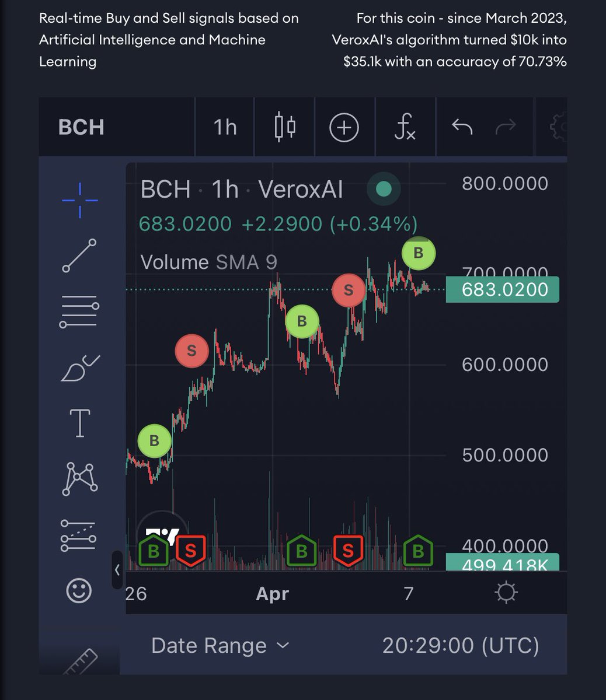This screenshot has height=700, width=606.
Task: Open the fx indicators menu
Action: click(x=405, y=127)
